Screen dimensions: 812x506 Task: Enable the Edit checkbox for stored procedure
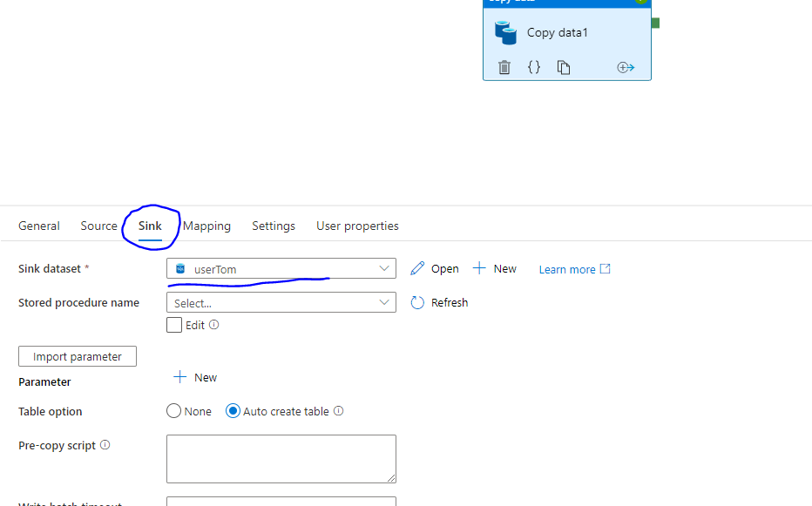[x=174, y=325]
